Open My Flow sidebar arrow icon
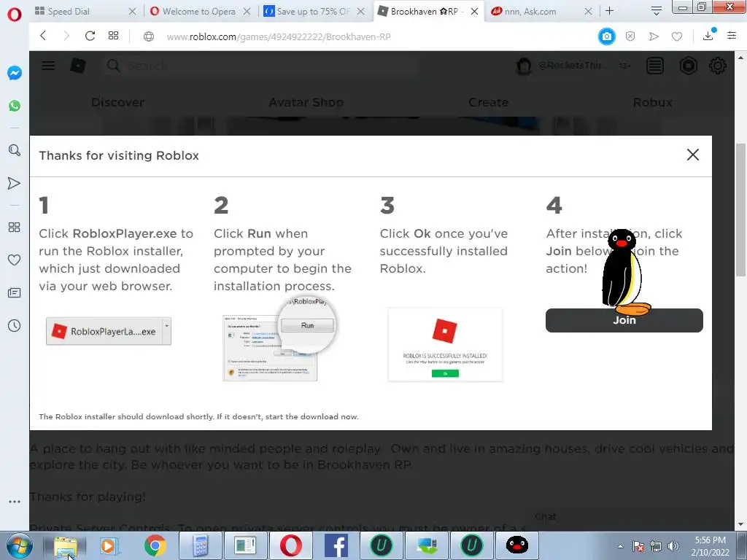 (15, 183)
